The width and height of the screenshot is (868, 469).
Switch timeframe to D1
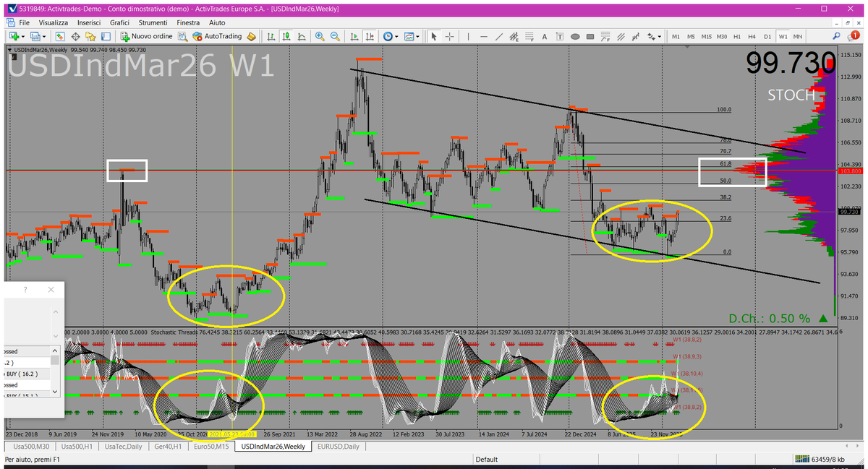point(767,36)
